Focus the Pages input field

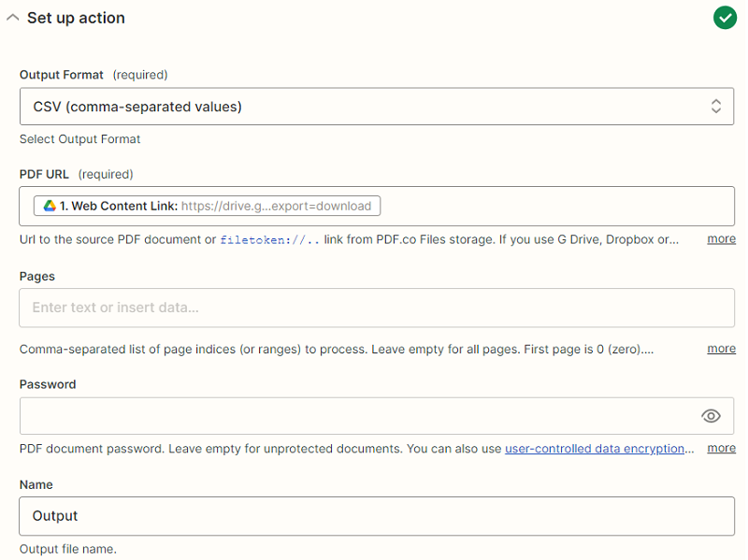coord(377,308)
